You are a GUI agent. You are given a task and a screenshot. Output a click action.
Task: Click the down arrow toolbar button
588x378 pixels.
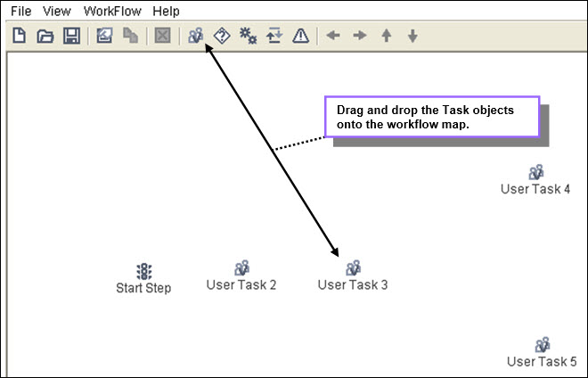(412, 36)
